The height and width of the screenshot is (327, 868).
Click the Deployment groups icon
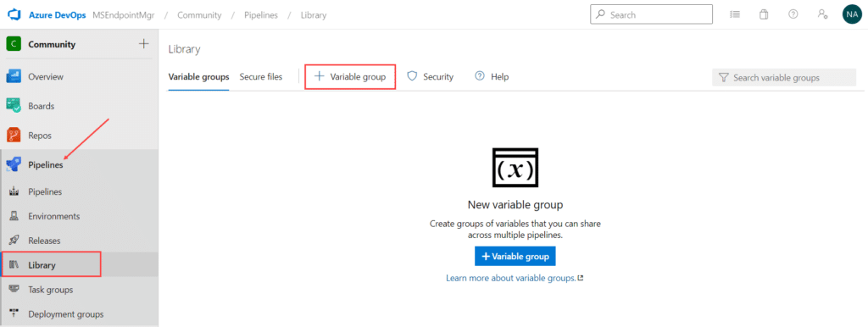tap(14, 313)
